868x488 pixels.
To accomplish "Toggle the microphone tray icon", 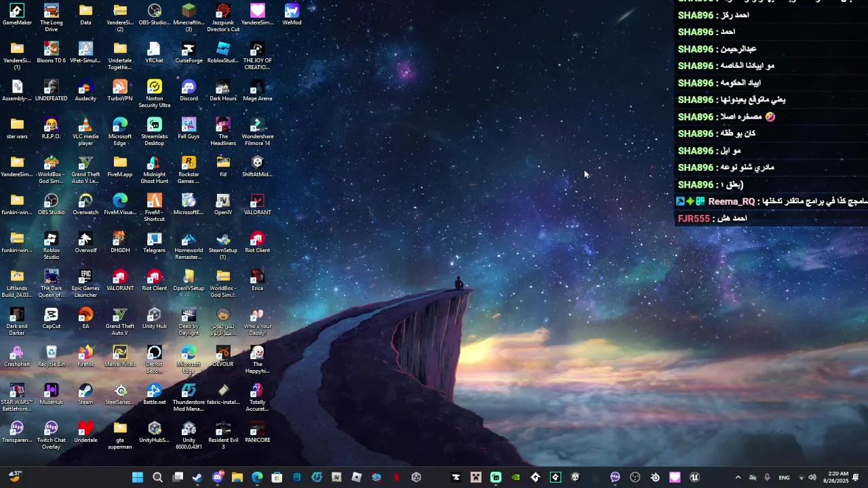I will click(x=767, y=477).
